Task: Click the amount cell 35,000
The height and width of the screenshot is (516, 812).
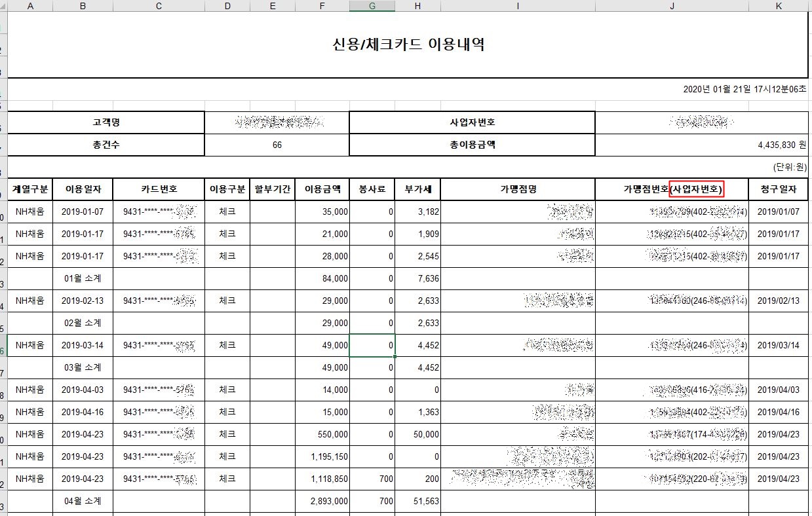Action: 322,212
